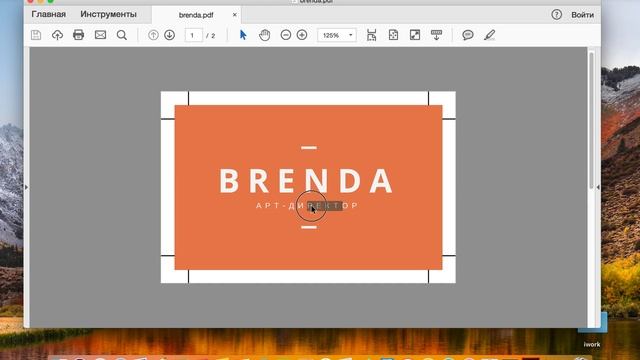Expand the right tools pane arrow
This screenshot has width=640, height=360.
point(598,187)
